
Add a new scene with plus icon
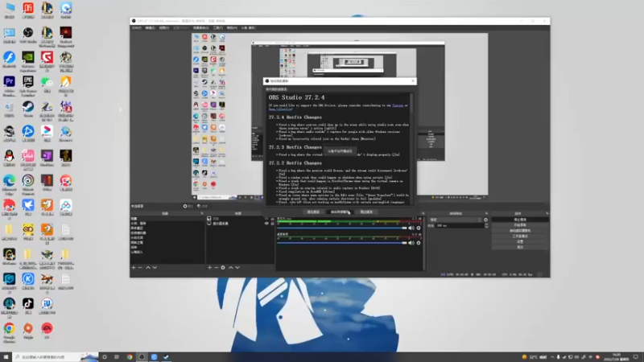pyautogui.click(x=134, y=268)
